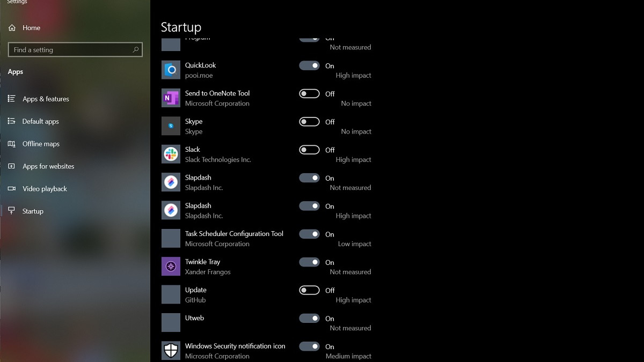The width and height of the screenshot is (644, 362).
Task: Click the search magnifier icon
Action: [x=136, y=49]
